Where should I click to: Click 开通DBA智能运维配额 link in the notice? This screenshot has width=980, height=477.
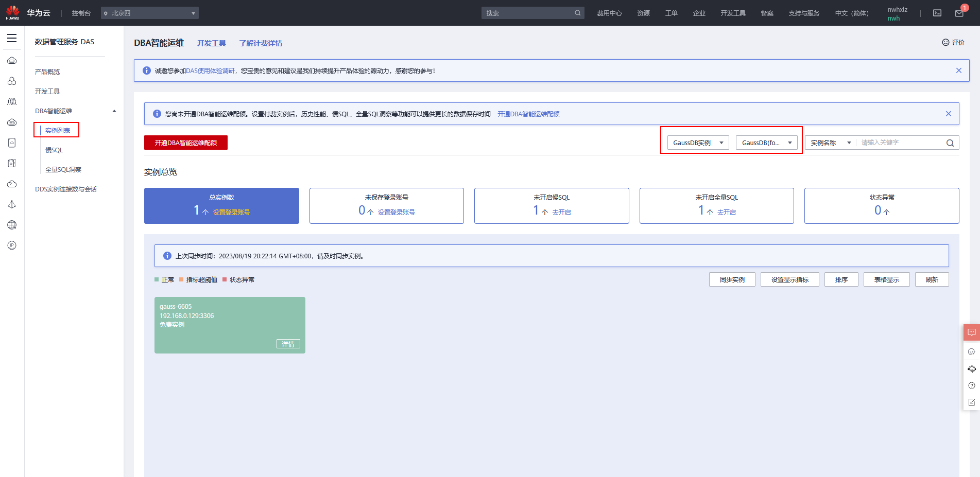pos(528,114)
